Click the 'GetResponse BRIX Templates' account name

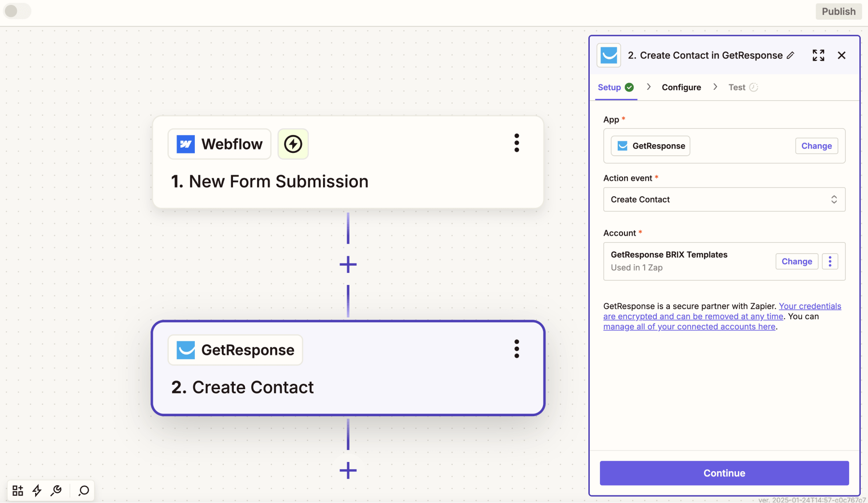point(669,255)
